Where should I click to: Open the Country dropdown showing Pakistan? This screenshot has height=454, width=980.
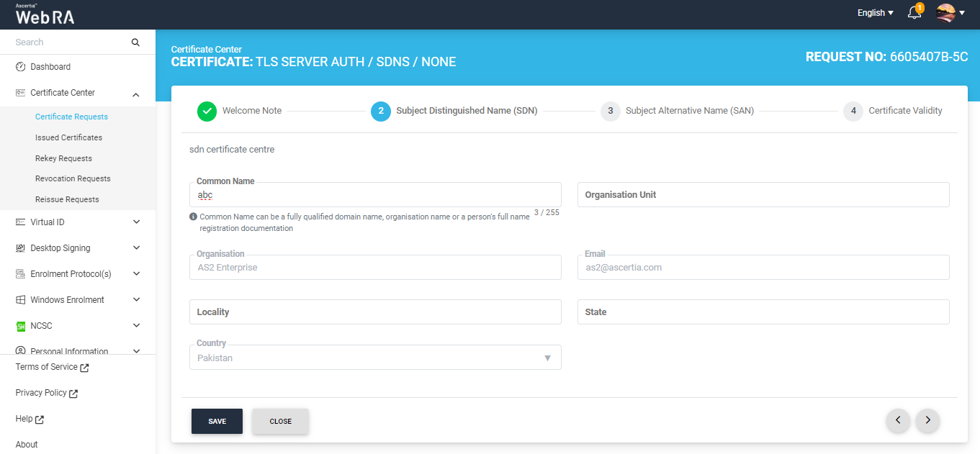tap(375, 358)
